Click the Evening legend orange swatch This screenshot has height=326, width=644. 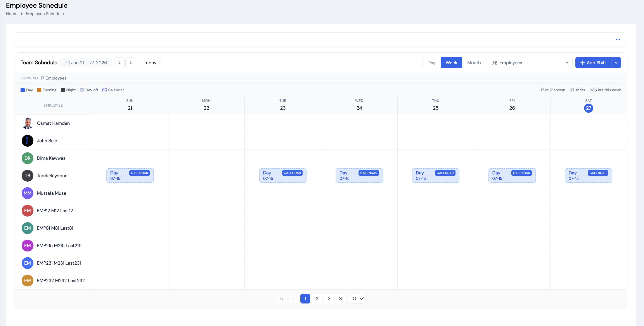pos(39,90)
